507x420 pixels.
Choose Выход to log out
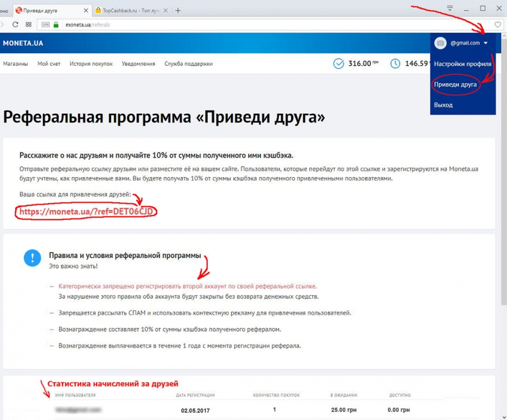click(x=443, y=105)
